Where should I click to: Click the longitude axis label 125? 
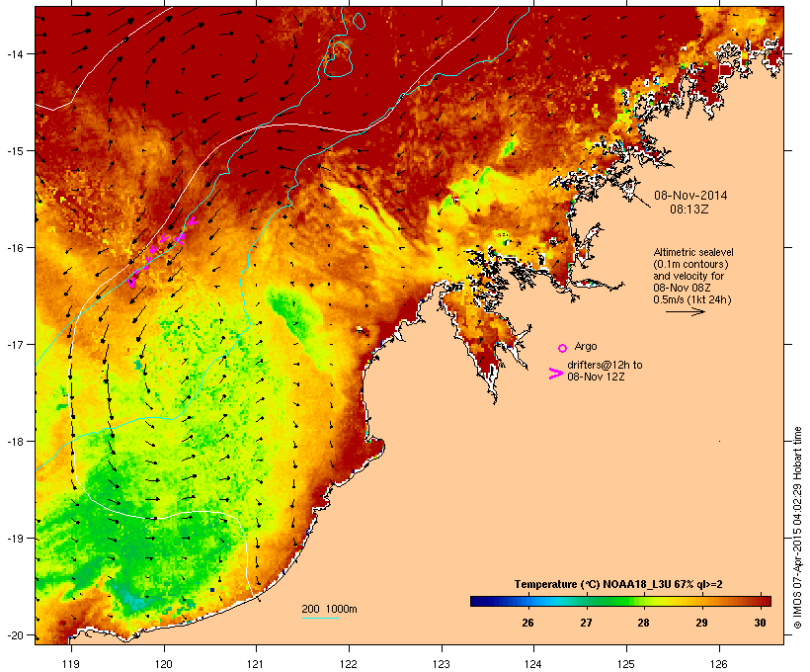pyautogui.click(x=626, y=664)
